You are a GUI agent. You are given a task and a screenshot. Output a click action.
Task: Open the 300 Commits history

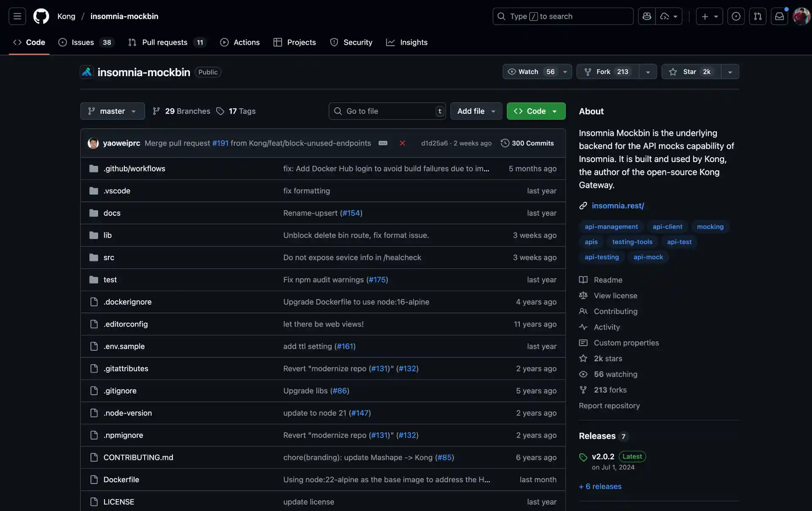tap(527, 143)
